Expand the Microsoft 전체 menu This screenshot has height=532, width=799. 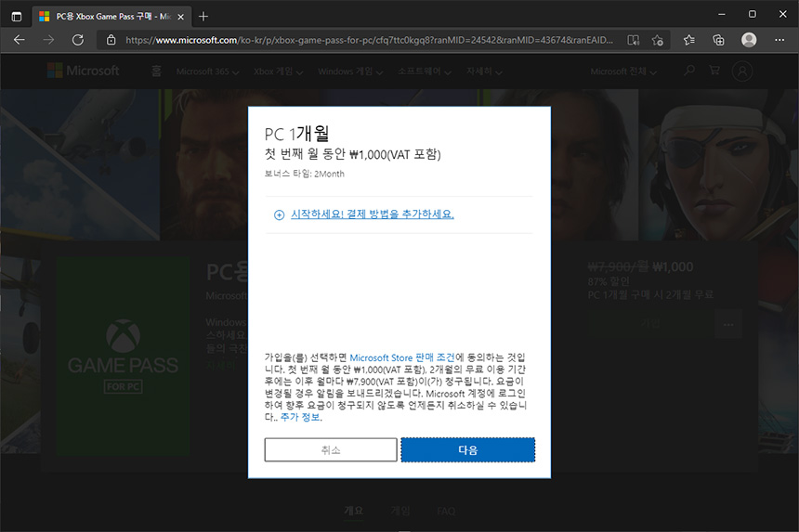pyautogui.click(x=623, y=71)
